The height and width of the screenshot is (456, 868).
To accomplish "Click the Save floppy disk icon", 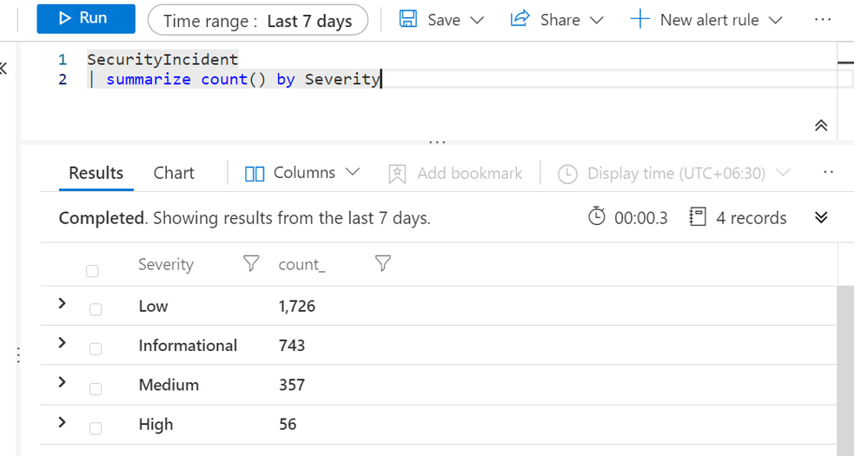I will (407, 19).
